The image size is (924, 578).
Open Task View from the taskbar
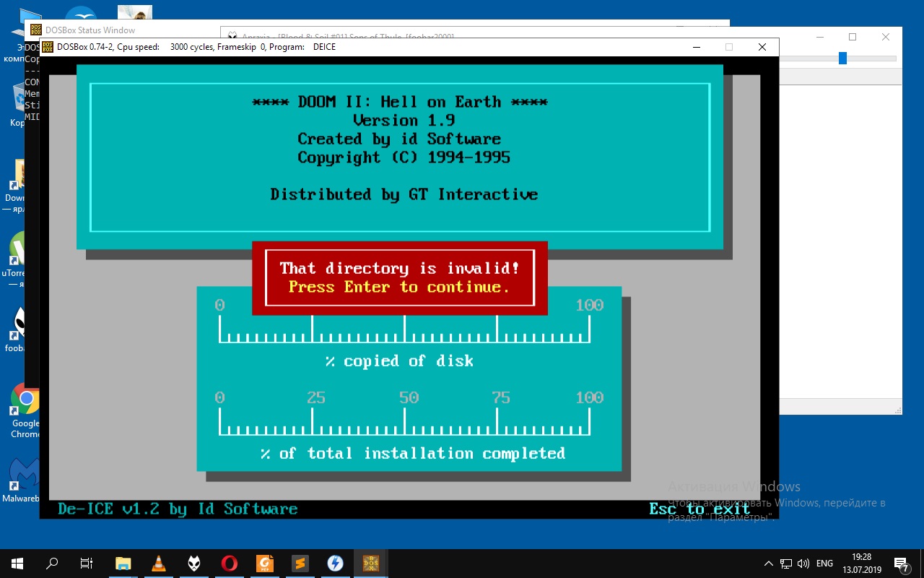[87, 564]
